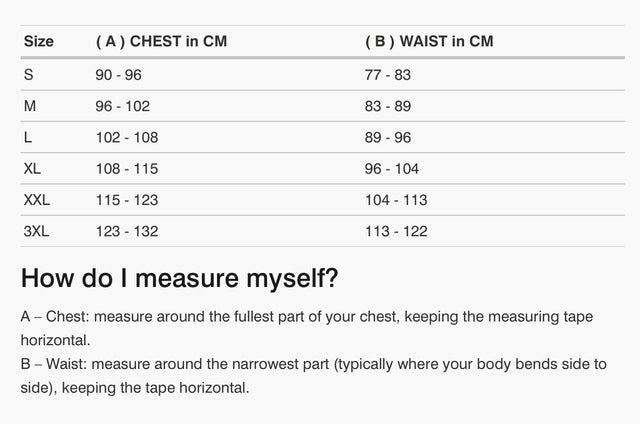Select the M size row label
Image resolution: width=640 pixels, height=424 pixels.
tap(28, 105)
